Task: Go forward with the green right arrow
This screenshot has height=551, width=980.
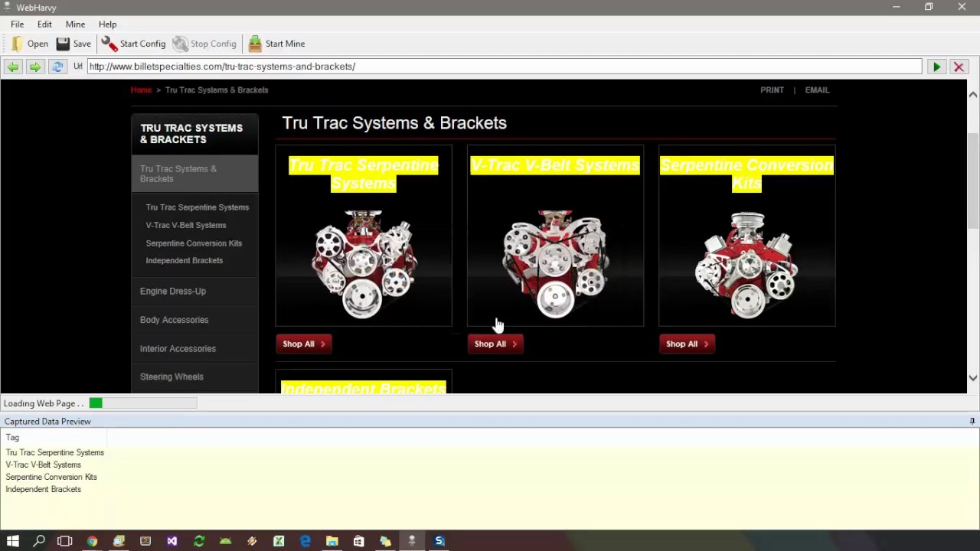Action: (34, 67)
